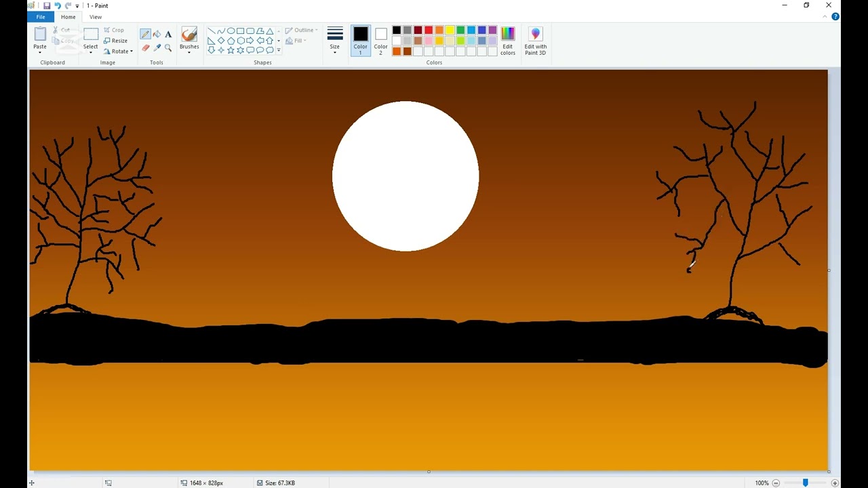Click the 100% zoom level text
This screenshot has height=488, width=868.
762,483
